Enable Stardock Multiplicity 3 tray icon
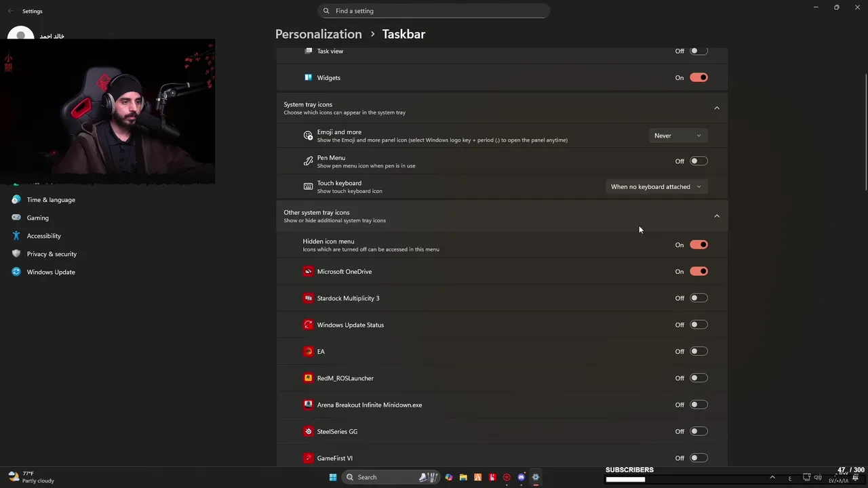 tap(698, 298)
